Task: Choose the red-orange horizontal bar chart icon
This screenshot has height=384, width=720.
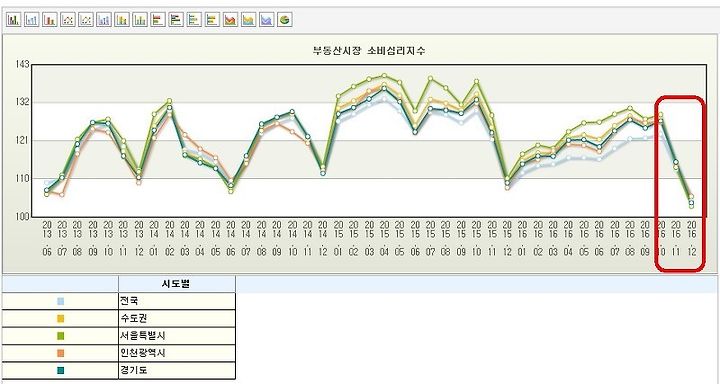Action: coord(158,20)
